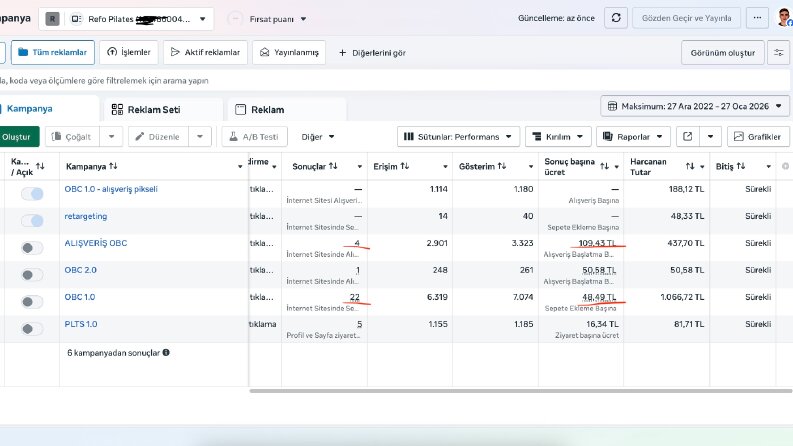Click the Düzenle button
Image resolution: width=793 pixels, height=446 pixels.
click(158, 137)
